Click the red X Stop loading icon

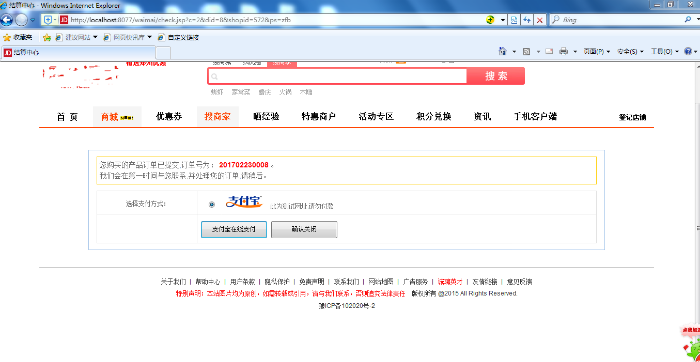click(540, 20)
